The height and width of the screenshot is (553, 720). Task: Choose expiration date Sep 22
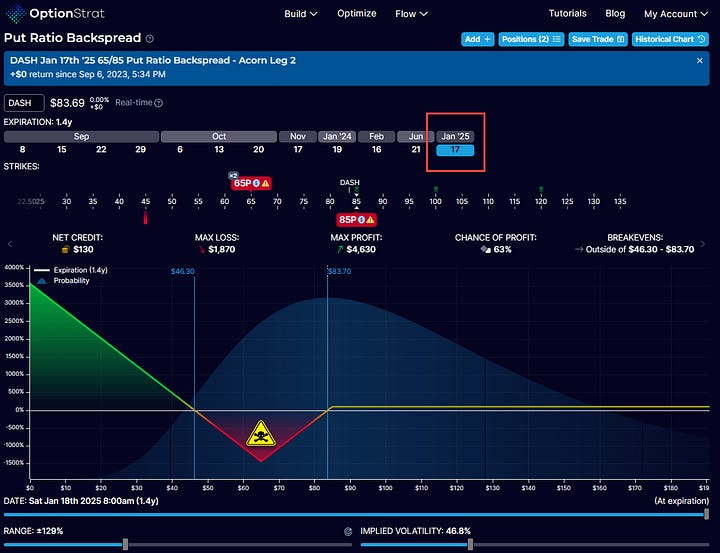[101, 150]
